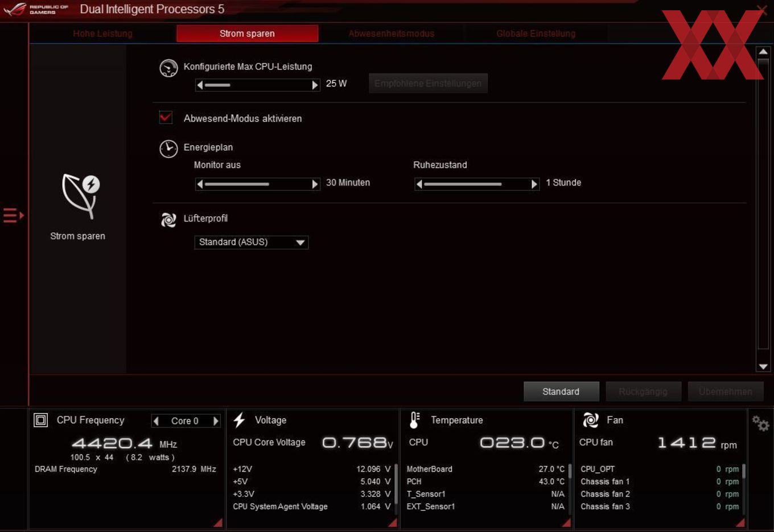Click the Chassis fan 3 row
The image size is (774, 532).
(x=660, y=506)
